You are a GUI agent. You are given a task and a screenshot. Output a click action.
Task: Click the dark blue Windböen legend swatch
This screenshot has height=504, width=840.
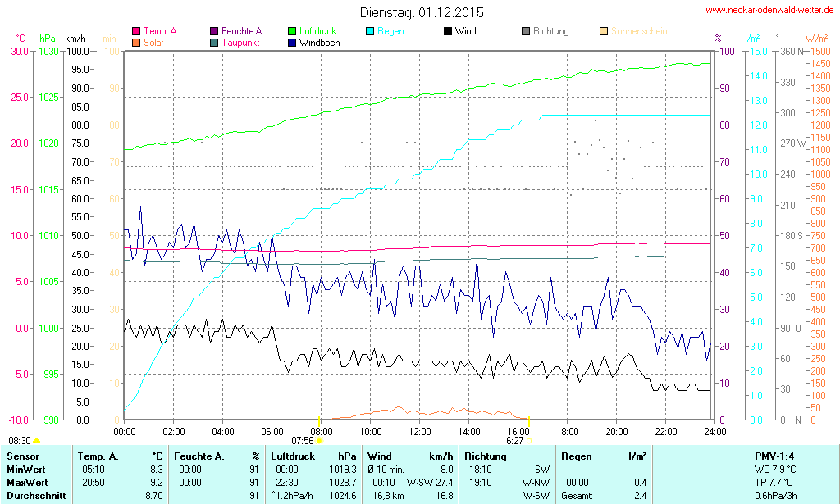tap(292, 43)
